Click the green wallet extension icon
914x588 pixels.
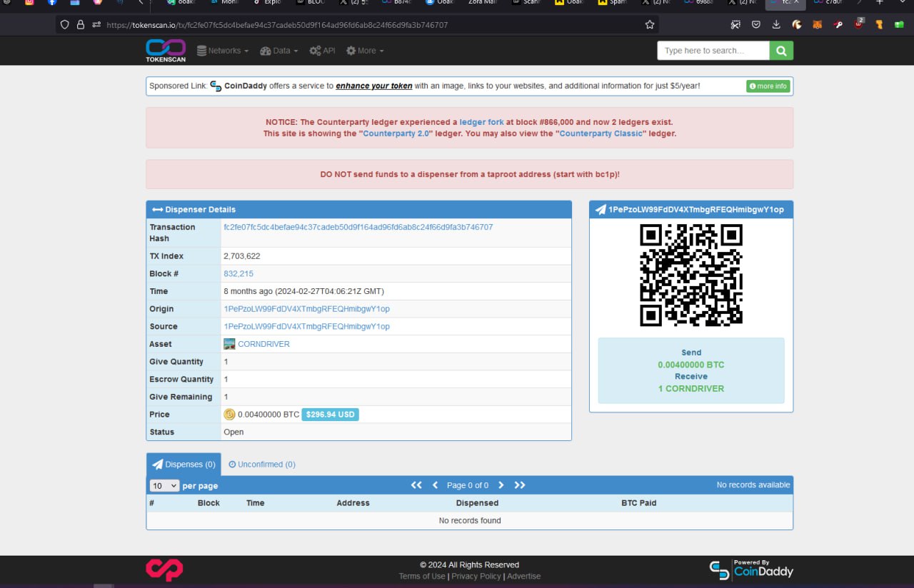point(900,24)
